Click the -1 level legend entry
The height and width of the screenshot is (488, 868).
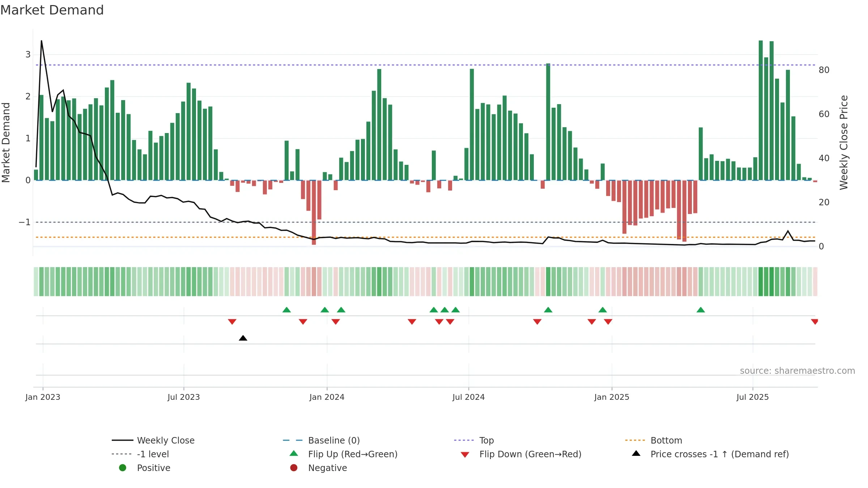(x=140, y=454)
